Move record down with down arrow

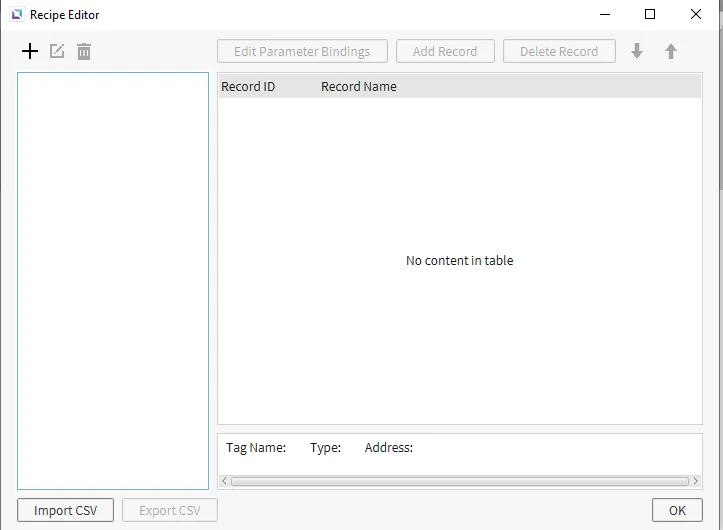tap(637, 51)
